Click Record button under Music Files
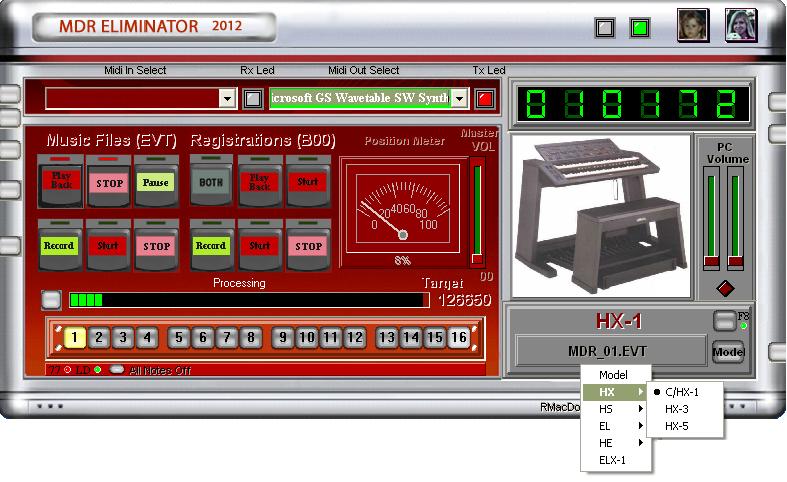The width and height of the screenshot is (787, 482). click(59, 246)
